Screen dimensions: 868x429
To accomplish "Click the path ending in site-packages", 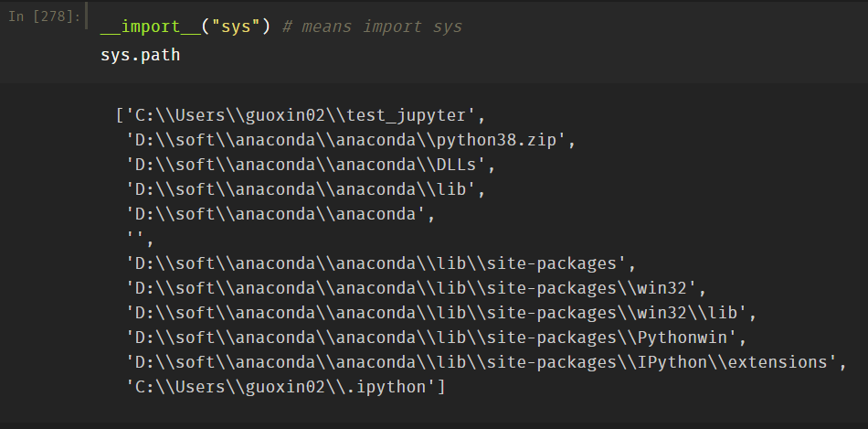I will [x=380, y=264].
